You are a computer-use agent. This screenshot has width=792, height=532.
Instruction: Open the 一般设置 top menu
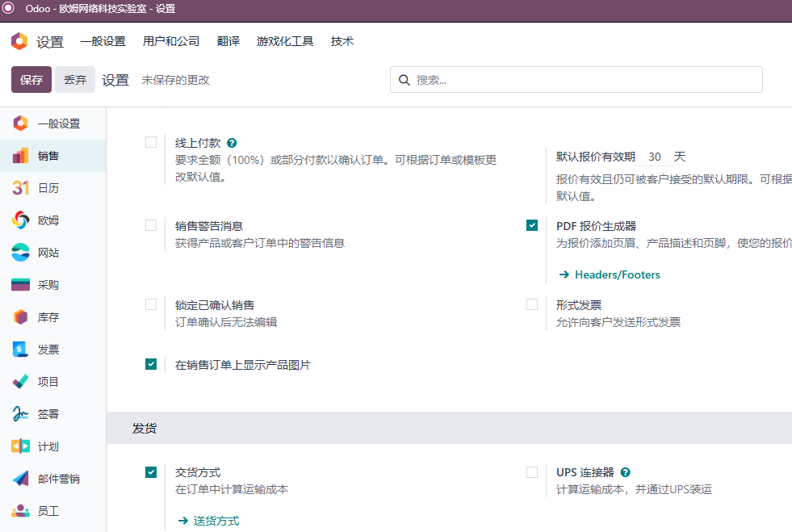coord(103,41)
